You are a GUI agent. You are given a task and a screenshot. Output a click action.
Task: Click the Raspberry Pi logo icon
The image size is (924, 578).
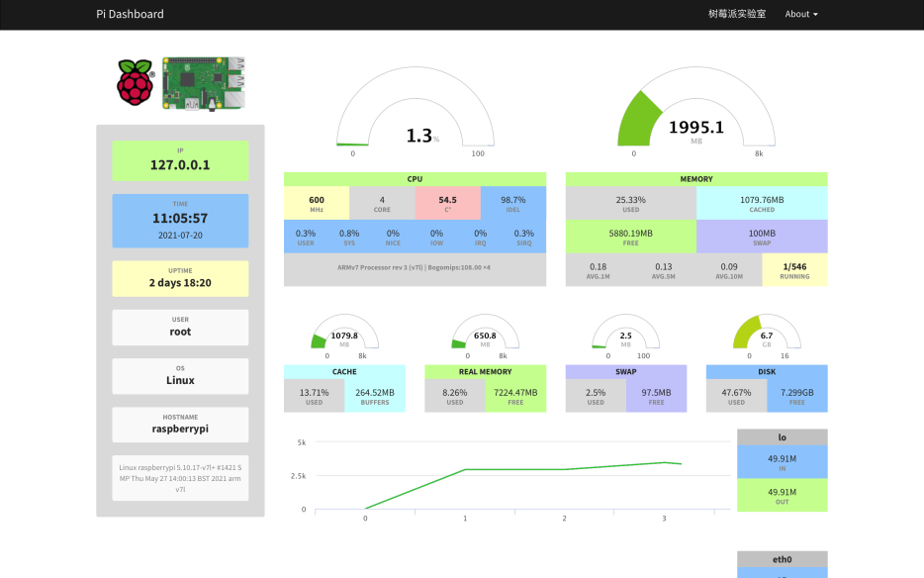pos(136,82)
